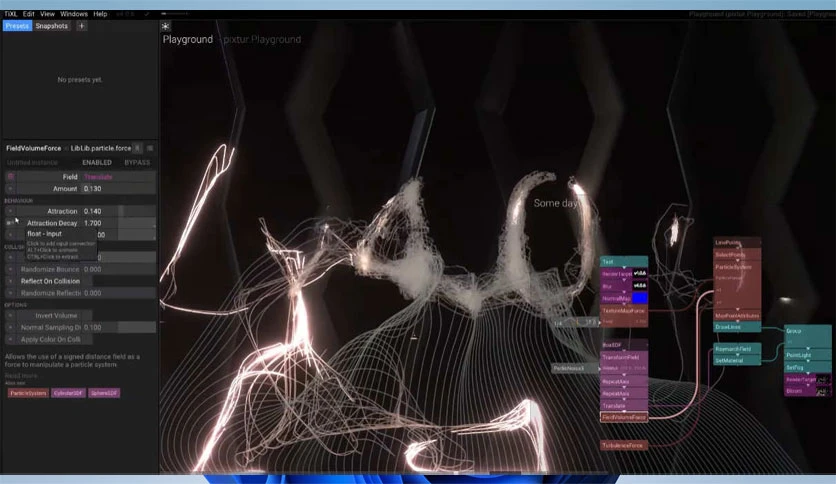Screen dimensions: 836x484
Task: Click the Amount input connector icon
Action: click(x=10, y=189)
